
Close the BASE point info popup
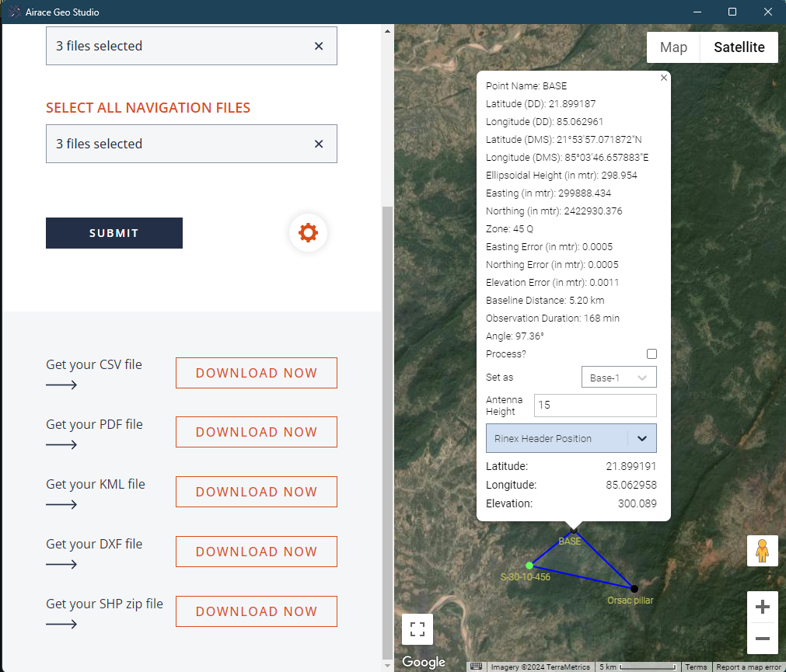pos(663,78)
